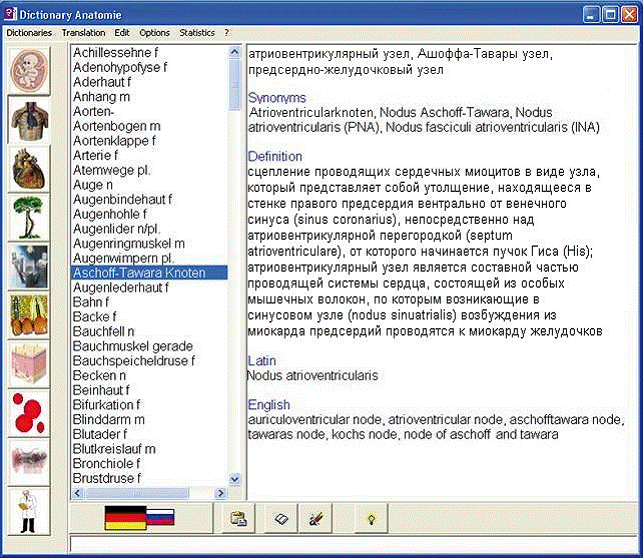Click the Dictionary Anatomie title bar icon

click(10, 14)
